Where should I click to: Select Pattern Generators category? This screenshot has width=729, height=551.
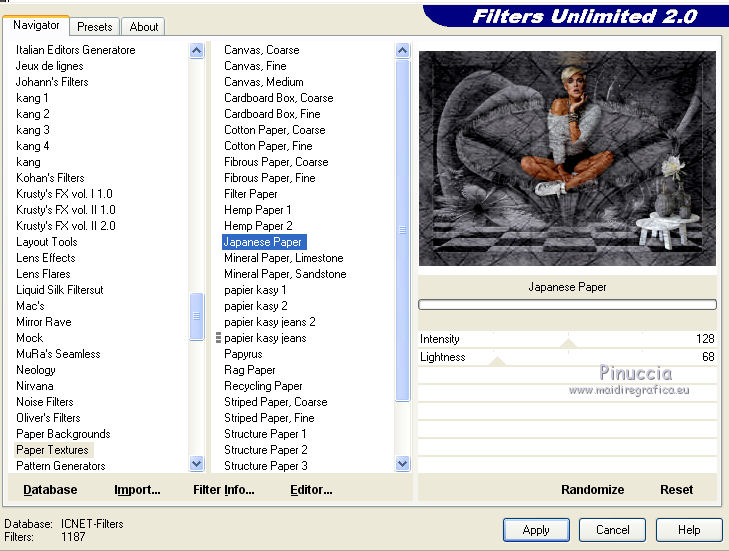(x=61, y=466)
